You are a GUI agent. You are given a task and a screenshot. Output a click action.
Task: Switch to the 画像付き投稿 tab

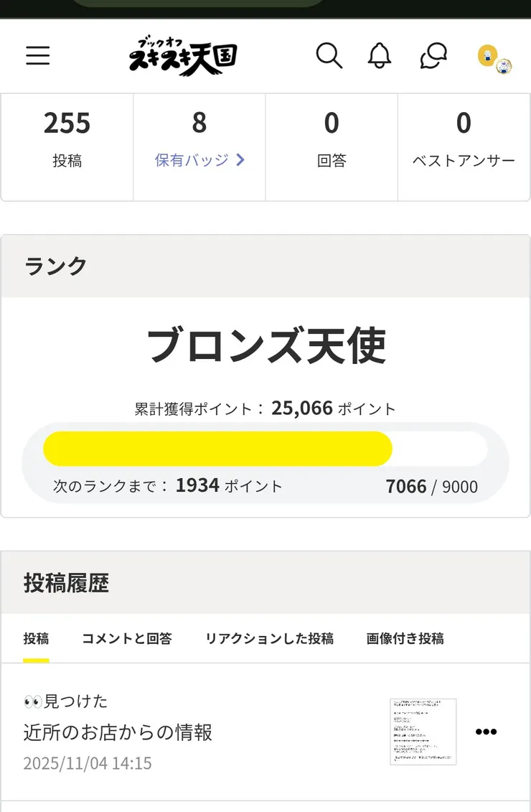(405, 639)
